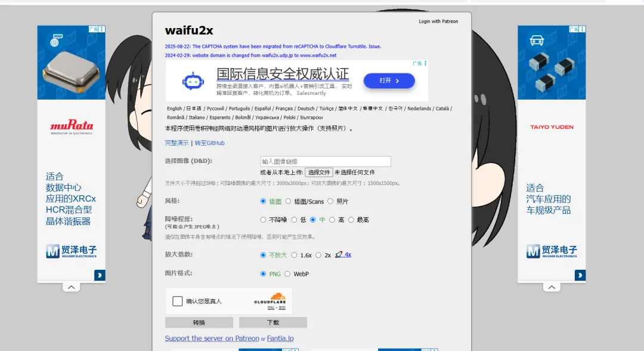This screenshot has height=351, width=644.
Task: Open the Login with Patreon link
Action: (438, 21)
